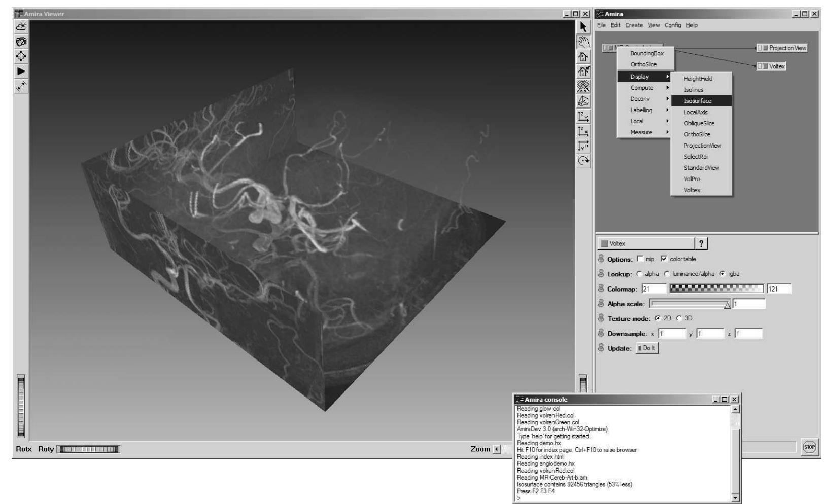Click the play animation arrow icon
The width and height of the screenshot is (829, 504).
(21, 71)
